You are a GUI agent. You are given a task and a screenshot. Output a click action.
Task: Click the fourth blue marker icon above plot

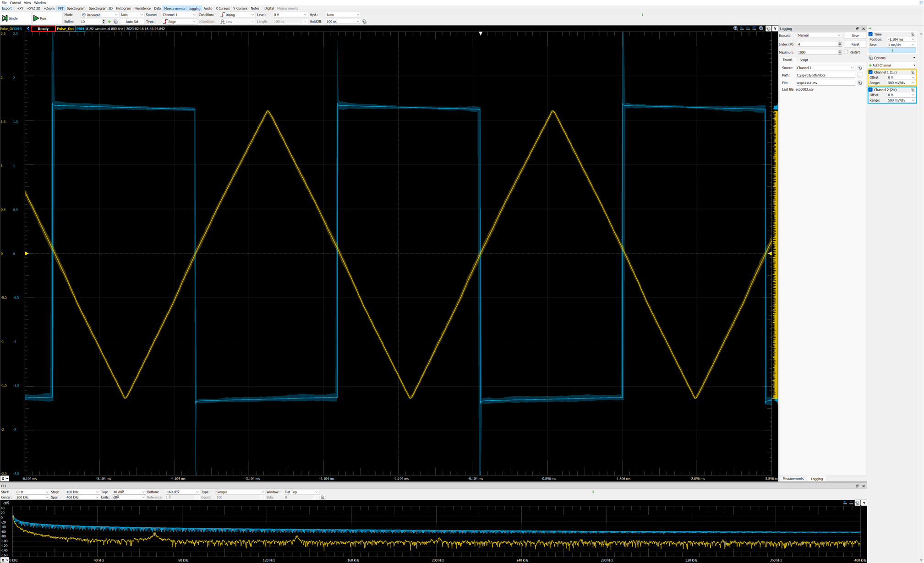coord(755,28)
